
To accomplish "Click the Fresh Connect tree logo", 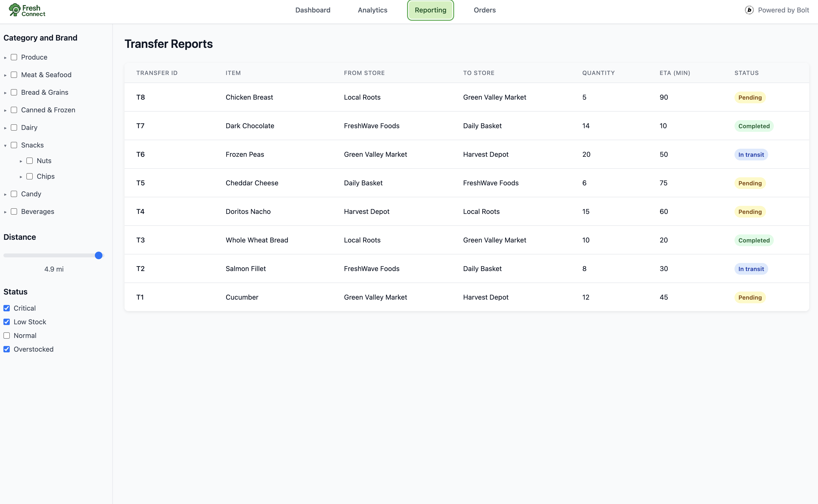I will [15, 10].
